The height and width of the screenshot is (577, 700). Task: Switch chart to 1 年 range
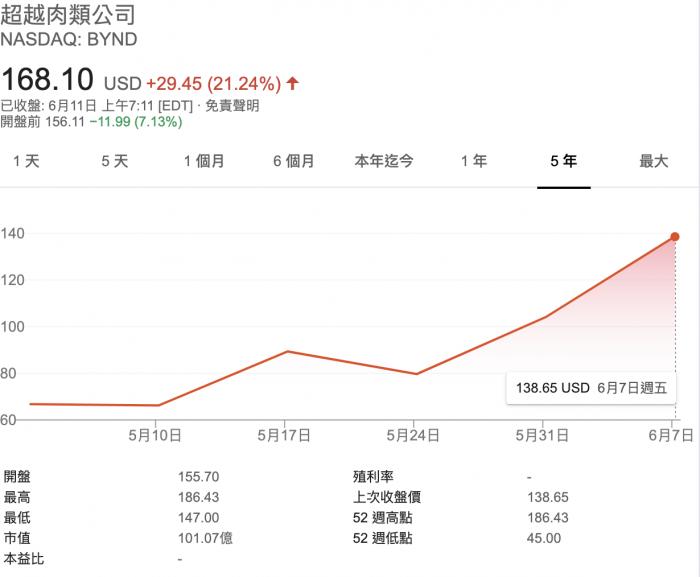pyautogui.click(x=474, y=161)
